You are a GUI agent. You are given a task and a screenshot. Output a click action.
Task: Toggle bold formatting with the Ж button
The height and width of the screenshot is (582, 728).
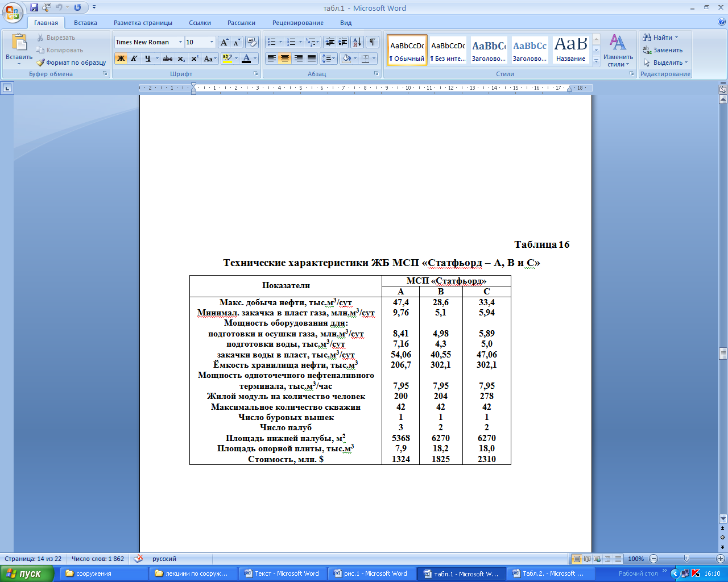pyautogui.click(x=121, y=59)
